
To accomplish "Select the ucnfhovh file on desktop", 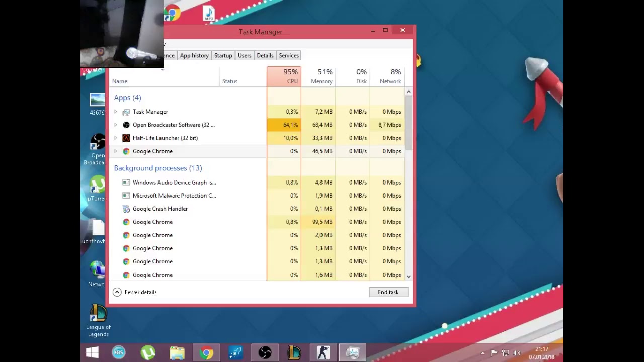I will [94, 232].
